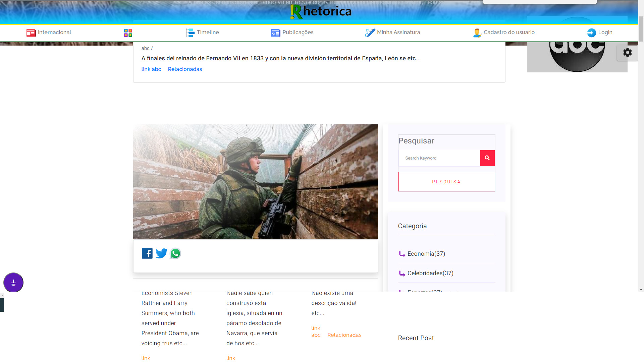Go to Publicações in the navbar
Screen dimensions: 644x362
coord(292,33)
